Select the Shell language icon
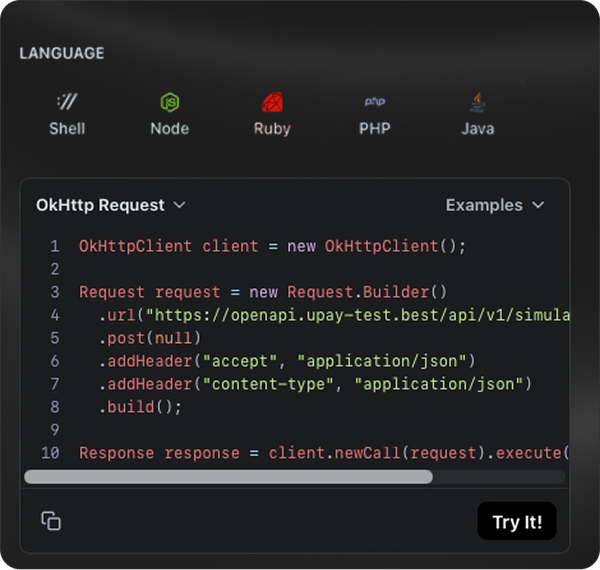The image size is (600, 570). click(x=67, y=102)
